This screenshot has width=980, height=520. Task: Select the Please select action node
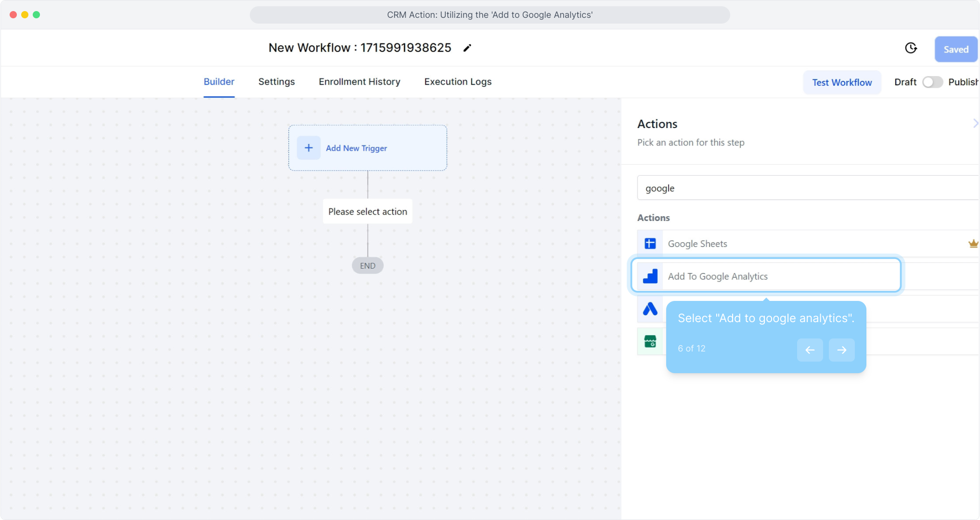[x=367, y=212]
